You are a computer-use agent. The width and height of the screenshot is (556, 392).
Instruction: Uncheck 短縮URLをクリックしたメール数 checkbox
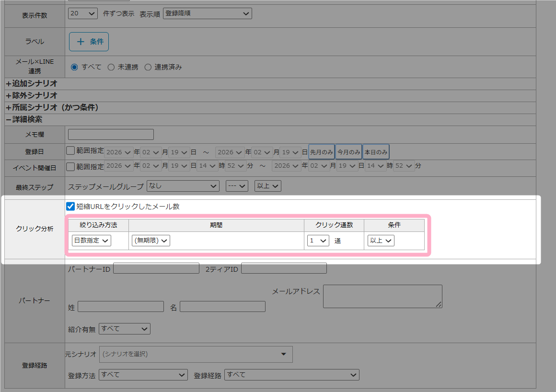point(70,207)
